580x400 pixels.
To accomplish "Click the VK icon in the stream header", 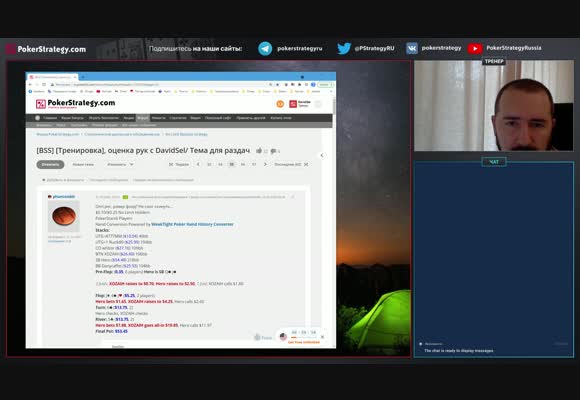I will coord(412,48).
